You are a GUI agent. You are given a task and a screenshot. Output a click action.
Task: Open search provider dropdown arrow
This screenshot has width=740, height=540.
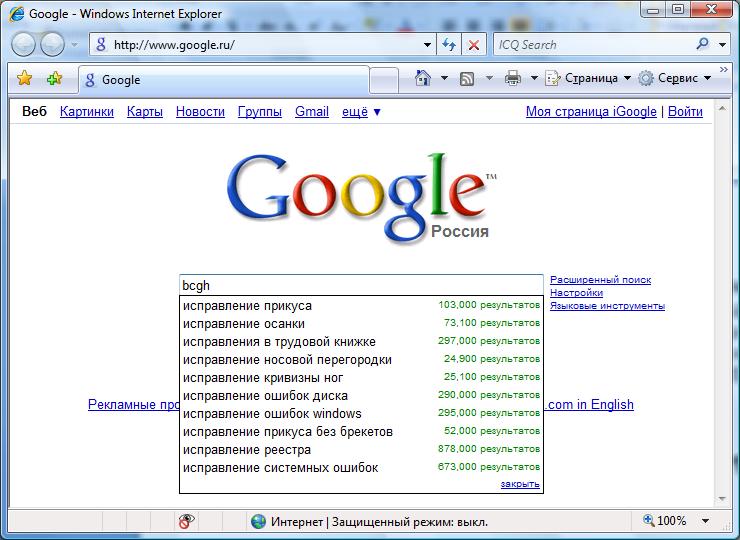(723, 45)
